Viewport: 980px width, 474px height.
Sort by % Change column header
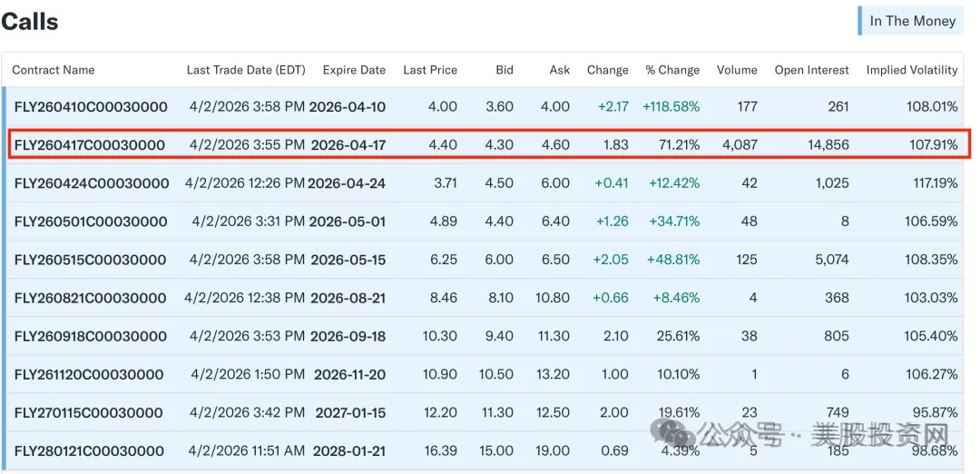click(x=672, y=70)
